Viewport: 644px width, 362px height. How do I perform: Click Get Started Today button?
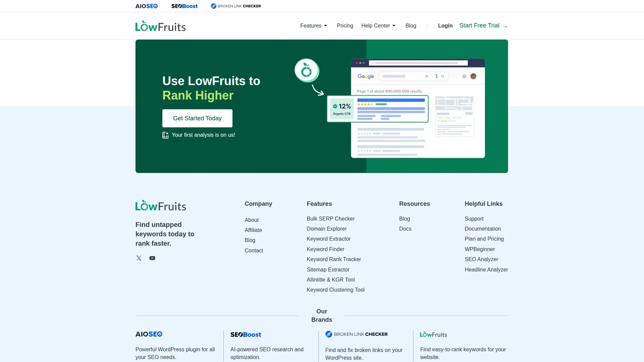(197, 118)
